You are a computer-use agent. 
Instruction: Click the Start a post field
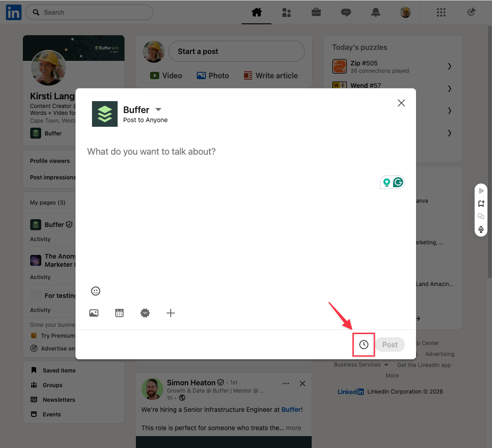[236, 51]
